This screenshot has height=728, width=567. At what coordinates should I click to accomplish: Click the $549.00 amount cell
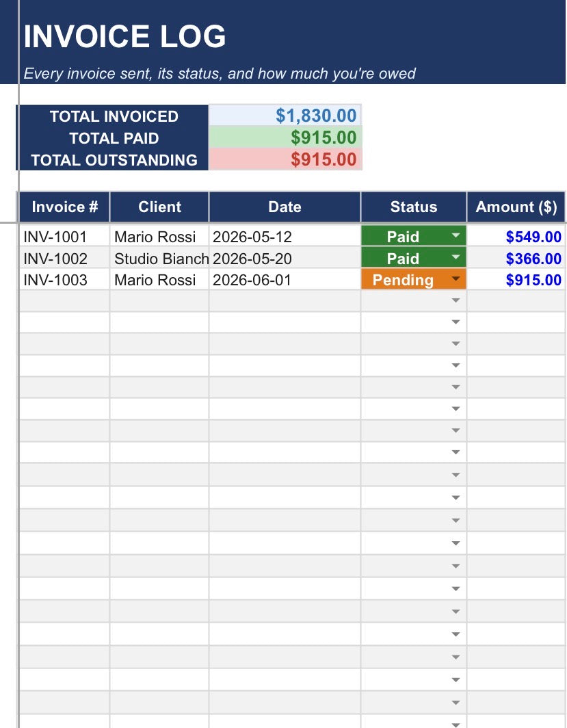coord(516,236)
